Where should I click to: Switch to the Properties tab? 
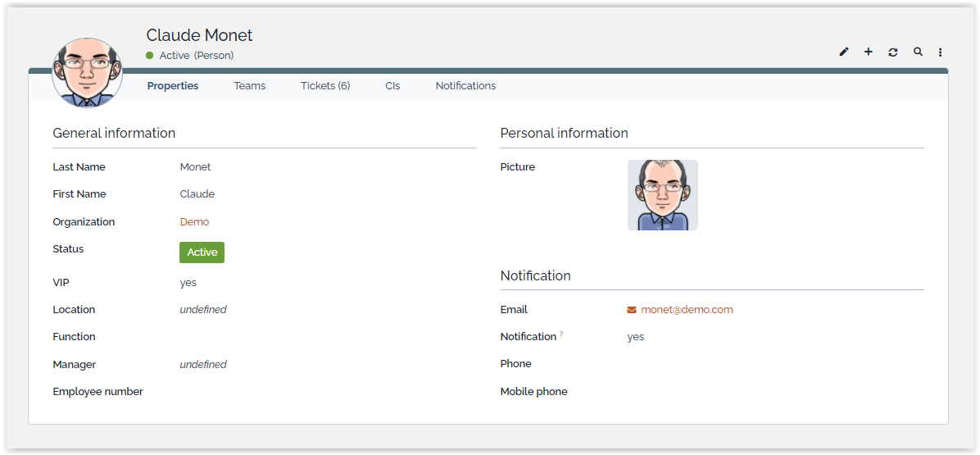173,86
